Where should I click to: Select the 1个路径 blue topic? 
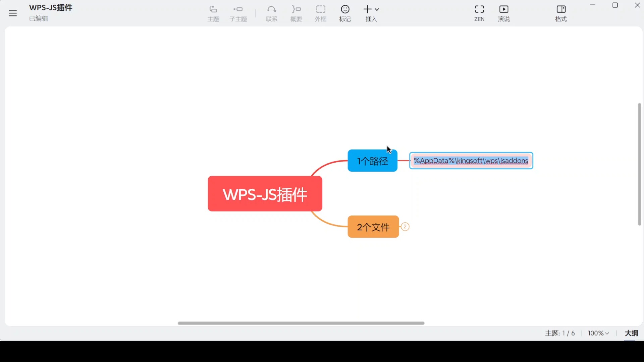(373, 161)
